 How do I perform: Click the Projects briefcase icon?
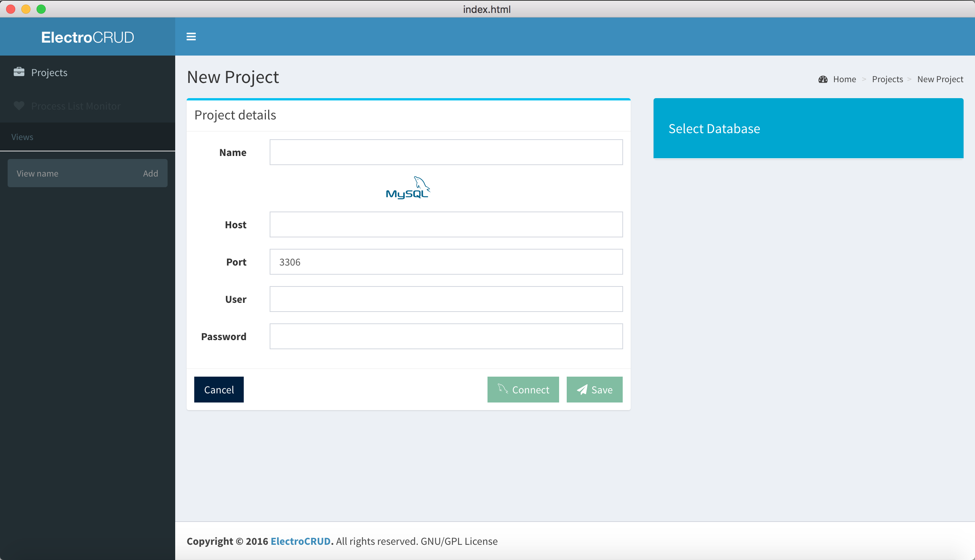[19, 72]
